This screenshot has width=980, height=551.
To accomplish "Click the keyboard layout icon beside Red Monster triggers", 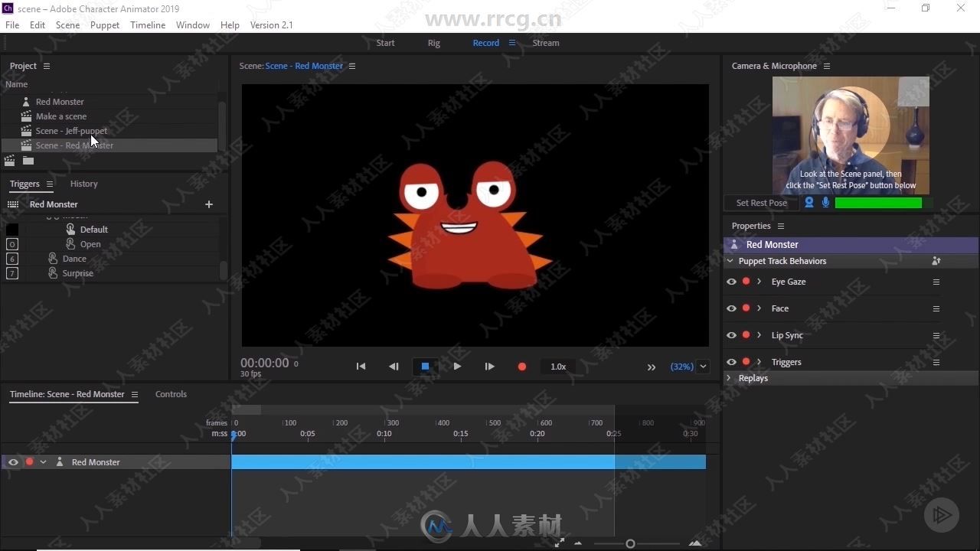I will [12, 204].
